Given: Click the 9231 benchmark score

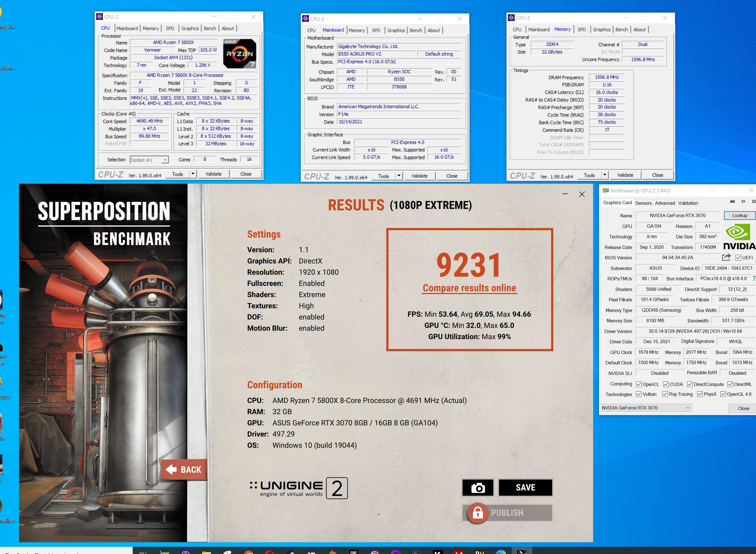Looking at the screenshot, I should [469, 265].
